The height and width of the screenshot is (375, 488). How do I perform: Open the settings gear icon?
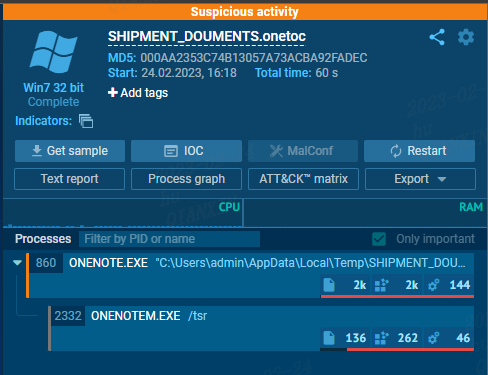(x=466, y=37)
